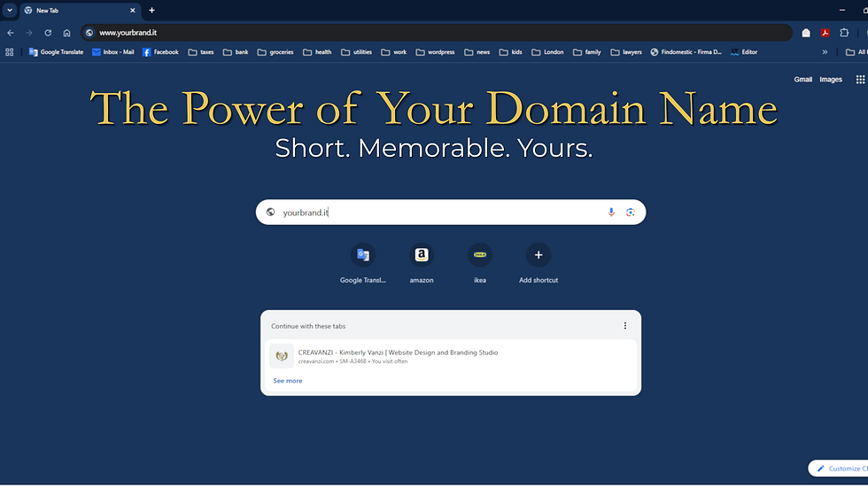868x488 pixels.
Task: Click See more link
Action: click(x=287, y=381)
